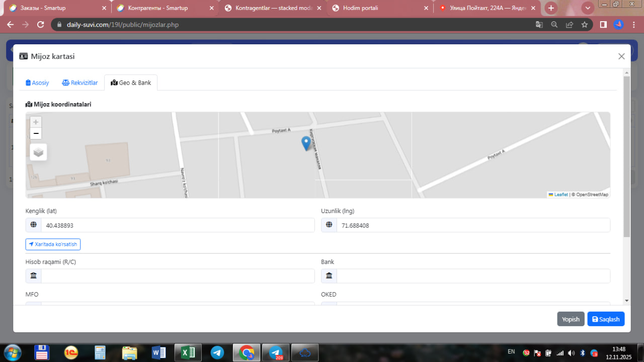
Task: Open the map layers control
Action: click(x=38, y=152)
